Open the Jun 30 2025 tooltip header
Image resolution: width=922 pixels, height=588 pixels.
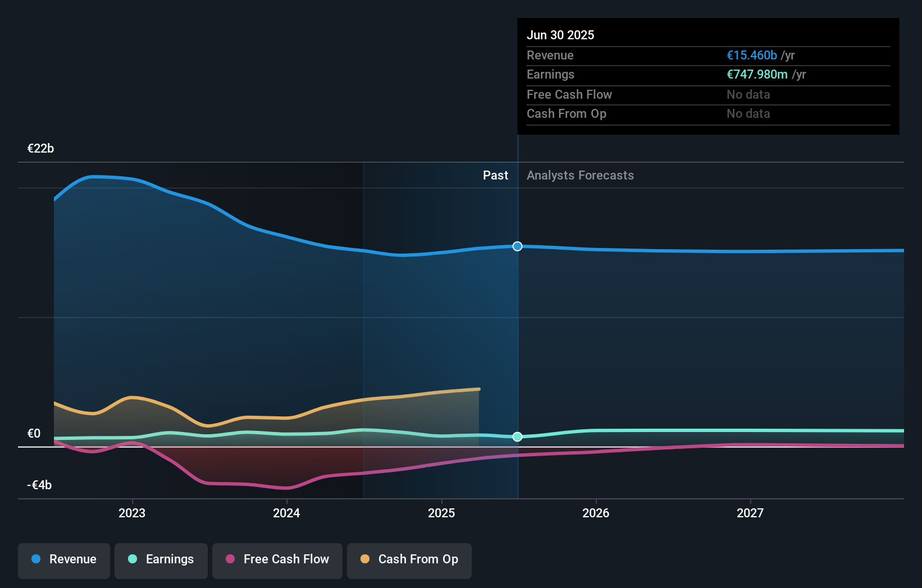pos(560,35)
